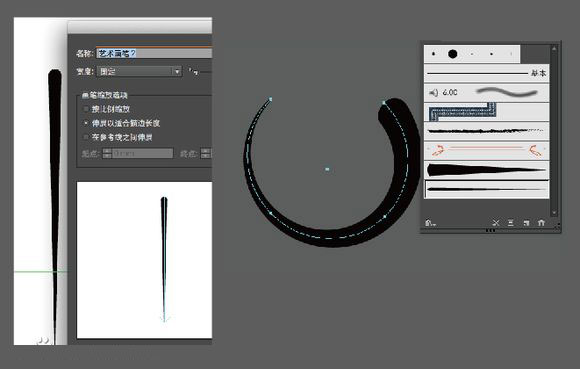Click the 名称 brush name field
This screenshot has height=369, width=580.
pyautogui.click(x=154, y=53)
